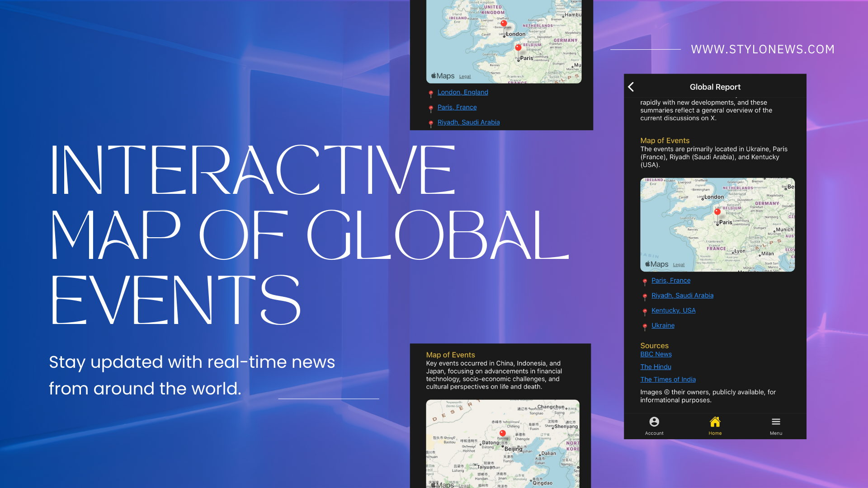Open the Kentucky, USA location link
The height and width of the screenshot is (488, 868).
click(x=673, y=310)
